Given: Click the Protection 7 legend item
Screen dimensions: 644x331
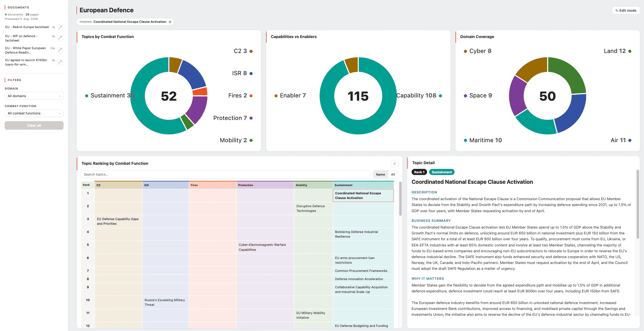Looking at the screenshot, I should [233, 118].
